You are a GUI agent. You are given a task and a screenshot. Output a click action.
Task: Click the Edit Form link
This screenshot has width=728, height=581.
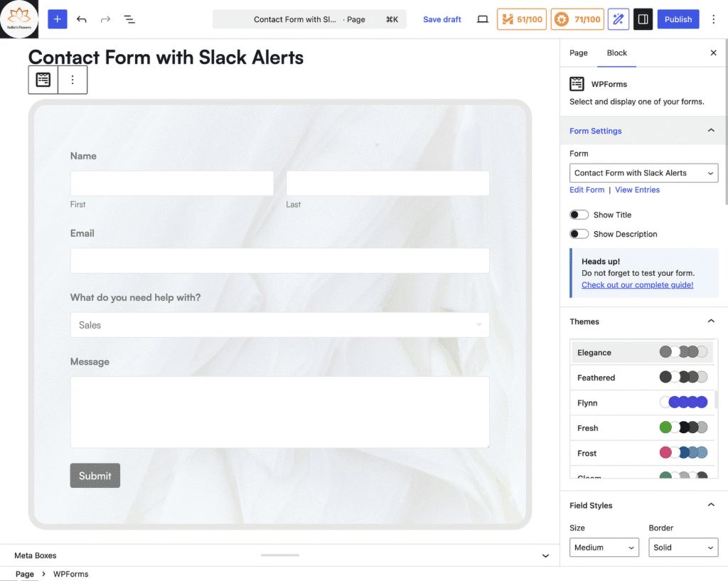587,189
